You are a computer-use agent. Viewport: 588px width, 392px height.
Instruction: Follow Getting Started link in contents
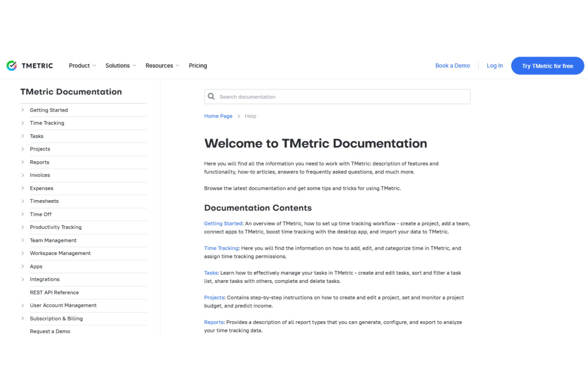(x=223, y=224)
